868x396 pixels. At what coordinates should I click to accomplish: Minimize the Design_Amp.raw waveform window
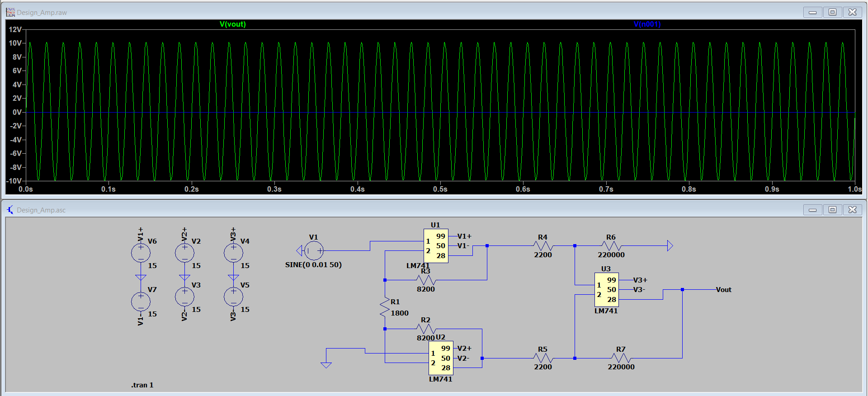coord(812,12)
